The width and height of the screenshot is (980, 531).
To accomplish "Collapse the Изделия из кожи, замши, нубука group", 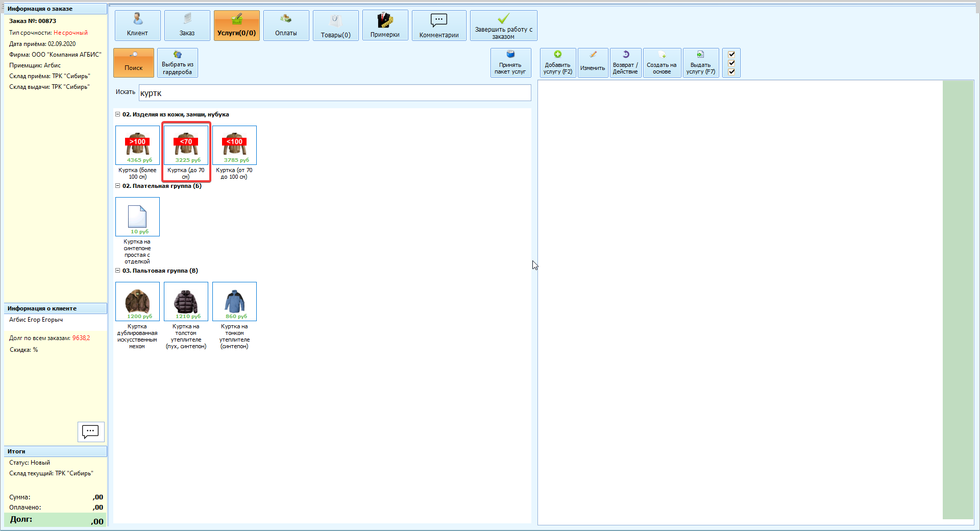I will click(117, 114).
